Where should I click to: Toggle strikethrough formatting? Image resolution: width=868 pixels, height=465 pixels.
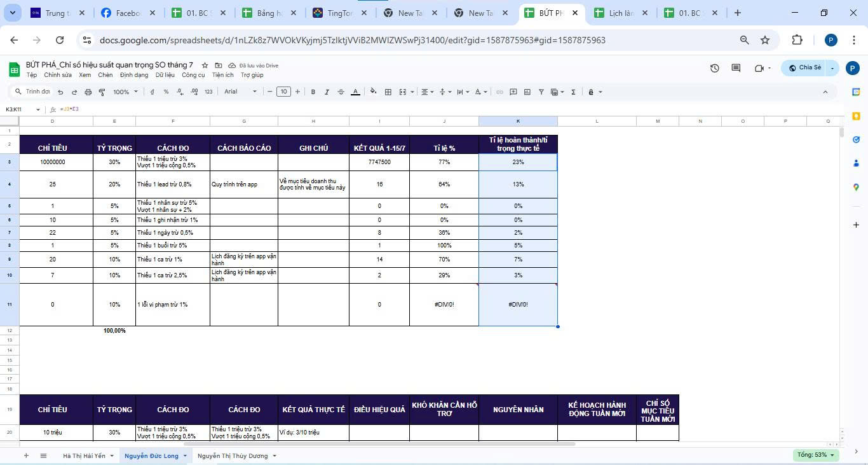coord(341,92)
